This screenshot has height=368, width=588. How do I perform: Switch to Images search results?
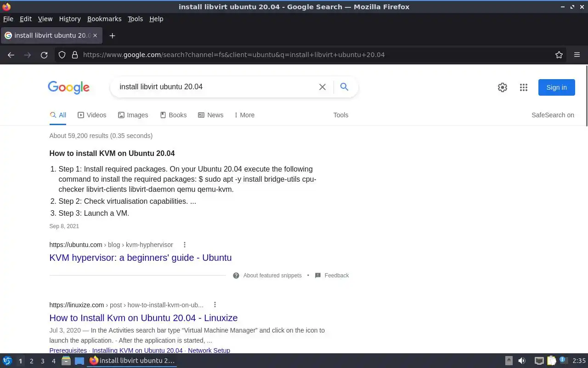(133, 115)
